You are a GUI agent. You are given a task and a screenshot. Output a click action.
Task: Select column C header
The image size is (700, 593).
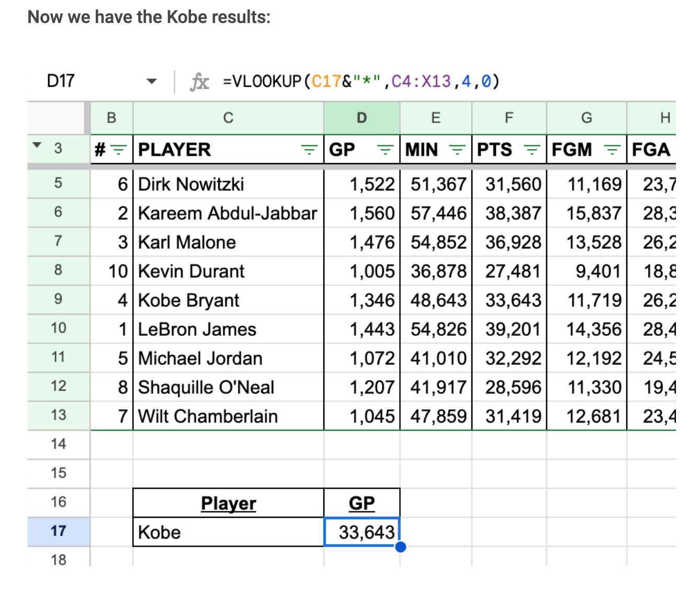(x=228, y=118)
